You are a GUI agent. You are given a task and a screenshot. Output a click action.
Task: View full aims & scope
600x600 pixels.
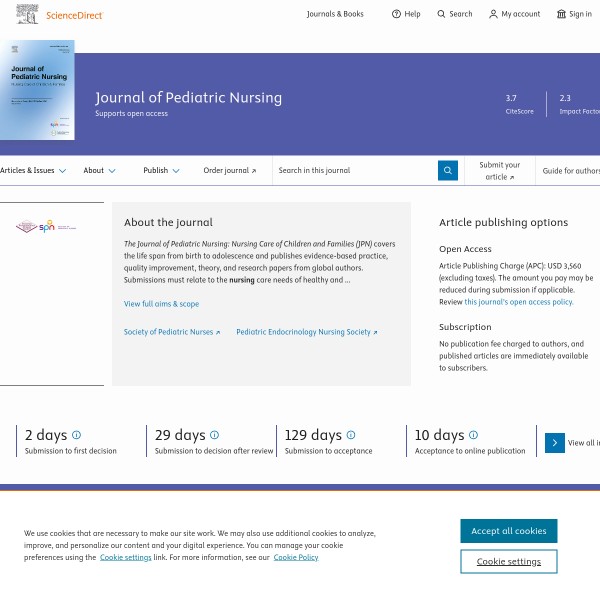pos(161,304)
